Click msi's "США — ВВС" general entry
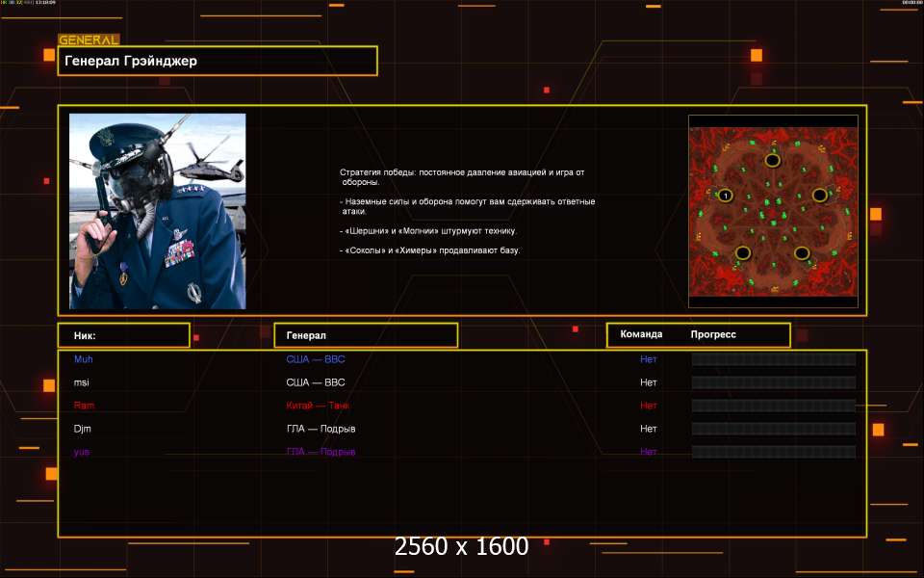The height and width of the screenshot is (578, 924). coord(315,382)
